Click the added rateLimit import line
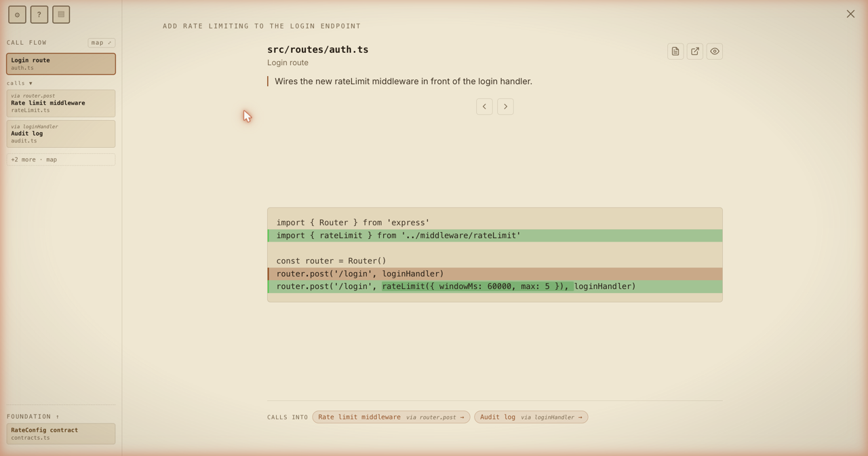Viewport: 868px width, 456px height. (x=495, y=235)
